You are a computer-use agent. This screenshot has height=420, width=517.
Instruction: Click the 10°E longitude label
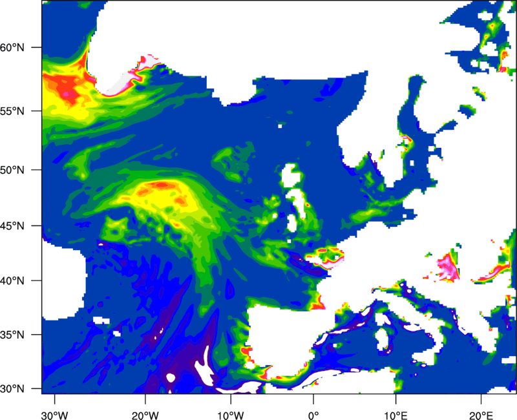pyautogui.click(x=396, y=415)
